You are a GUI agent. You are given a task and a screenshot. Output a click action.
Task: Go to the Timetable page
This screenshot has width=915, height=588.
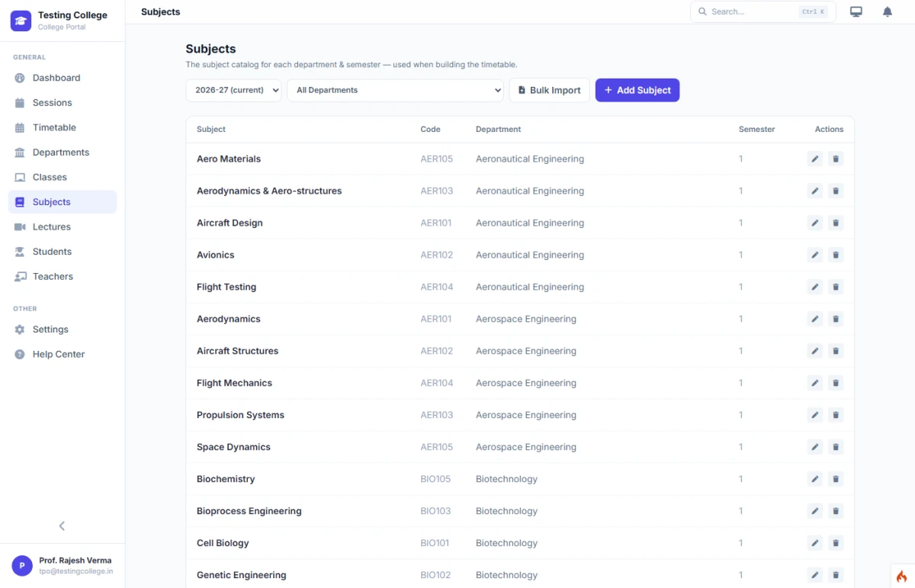click(x=63, y=127)
